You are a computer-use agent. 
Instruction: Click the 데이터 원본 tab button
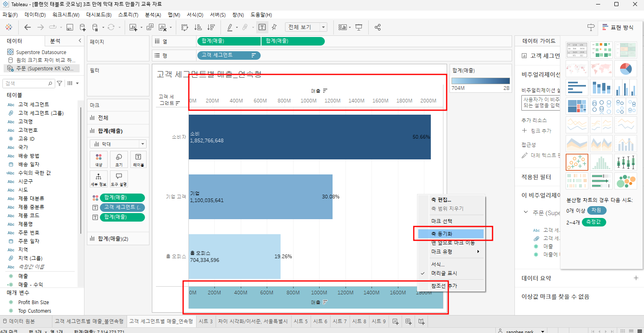pyautogui.click(x=19, y=321)
